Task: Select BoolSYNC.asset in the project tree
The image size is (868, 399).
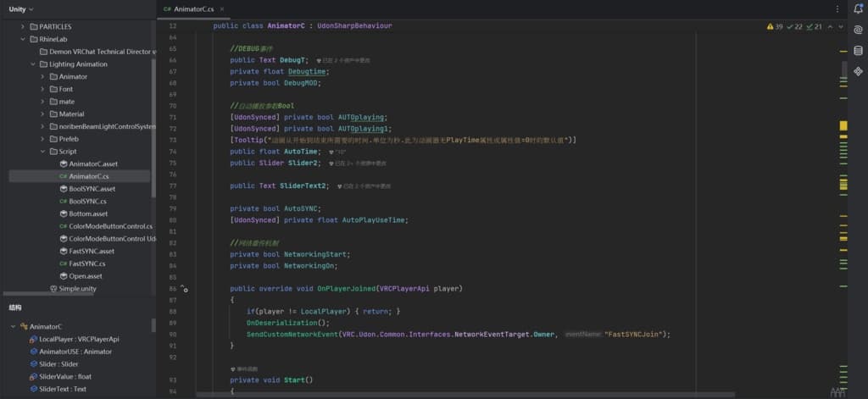Action: tap(92, 189)
